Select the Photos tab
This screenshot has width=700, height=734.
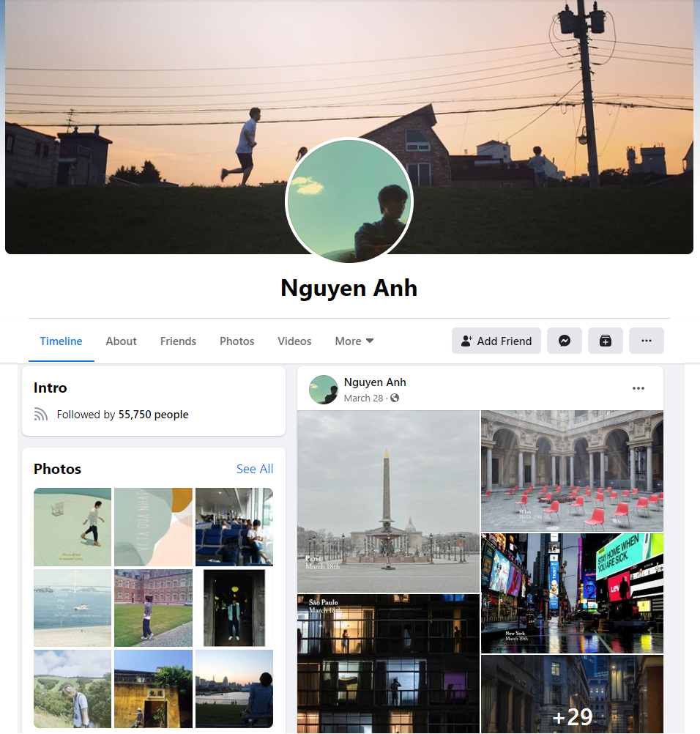click(237, 341)
